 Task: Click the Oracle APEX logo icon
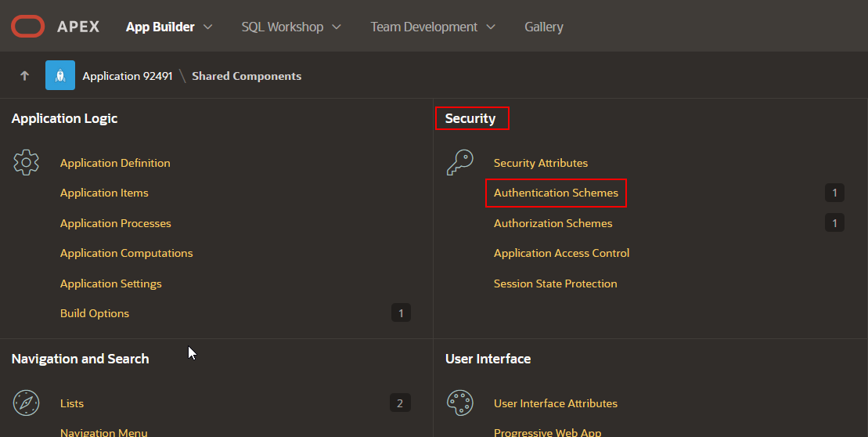(x=27, y=27)
